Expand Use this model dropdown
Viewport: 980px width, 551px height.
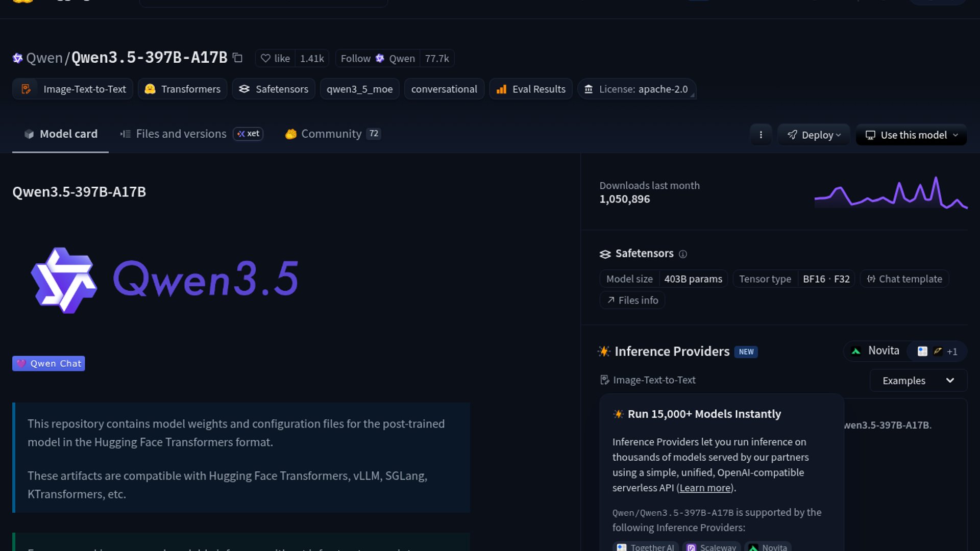[x=911, y=135]
